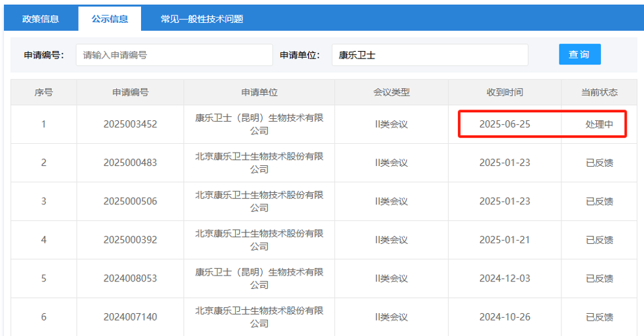Screen dimensions: 644x336
Task: Click II类会议 for application 2024008053
Action: (392, 278)
